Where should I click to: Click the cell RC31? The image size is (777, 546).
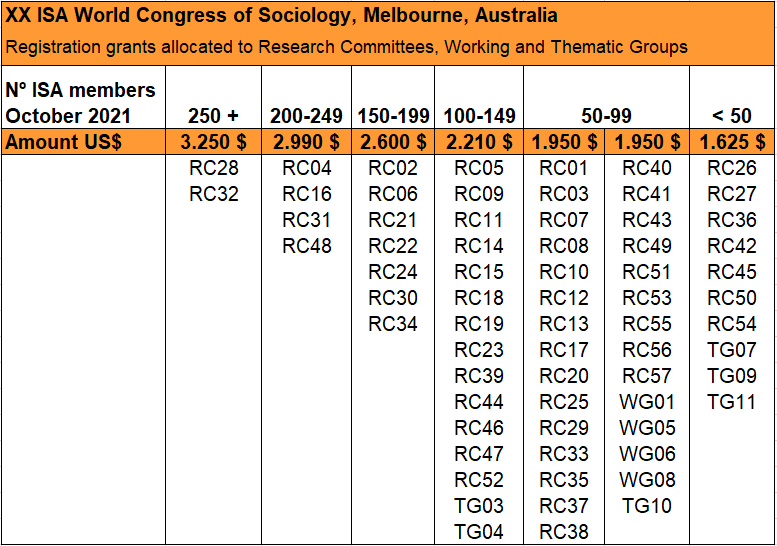click(306, 220)
